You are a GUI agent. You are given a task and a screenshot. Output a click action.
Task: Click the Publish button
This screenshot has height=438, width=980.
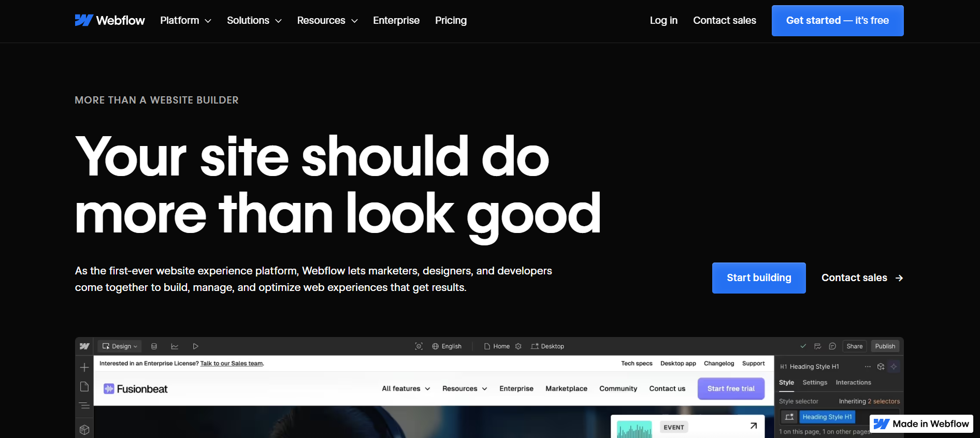tap(885, 346)
